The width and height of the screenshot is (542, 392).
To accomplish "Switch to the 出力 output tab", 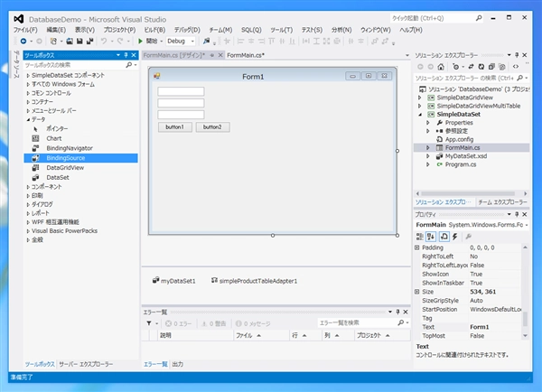I will point(178,364).
